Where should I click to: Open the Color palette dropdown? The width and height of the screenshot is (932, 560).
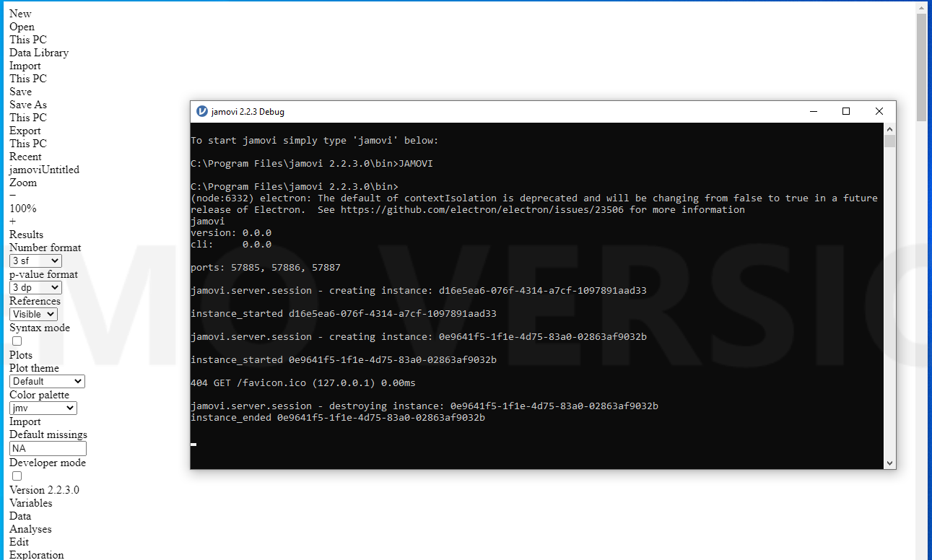click(43, 408)
